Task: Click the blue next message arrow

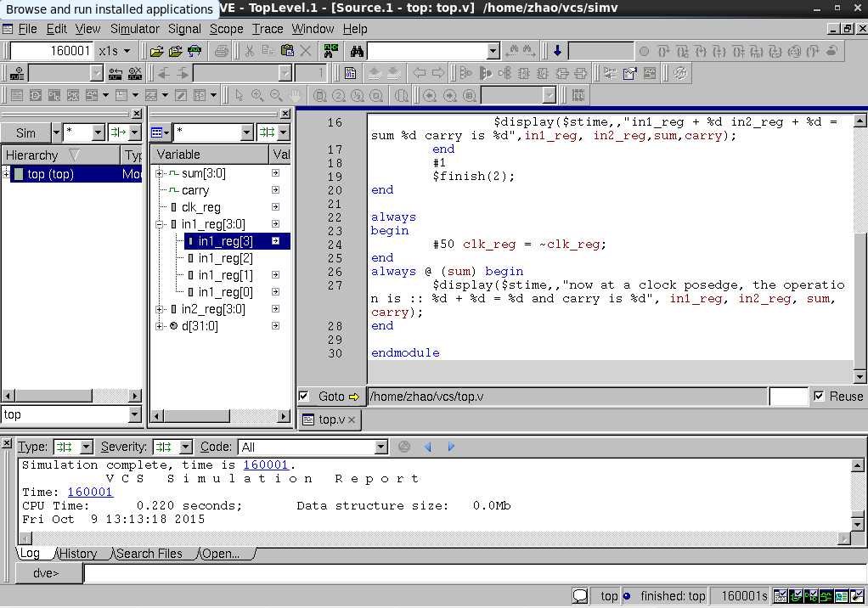Action: 451,447
